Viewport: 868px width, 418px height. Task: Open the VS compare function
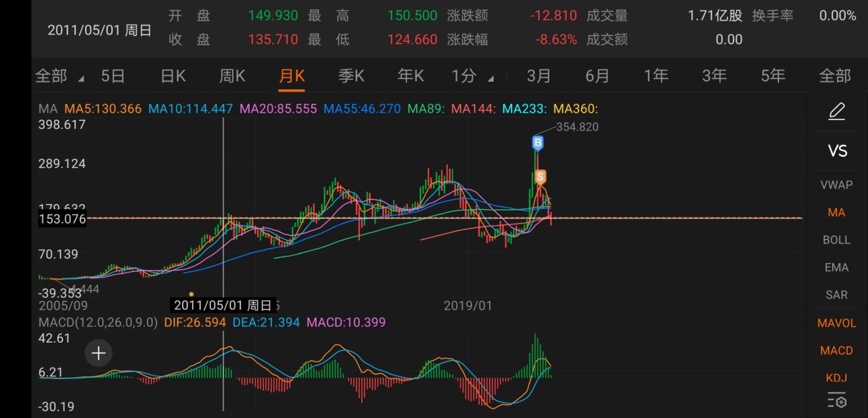click(837, 151)
